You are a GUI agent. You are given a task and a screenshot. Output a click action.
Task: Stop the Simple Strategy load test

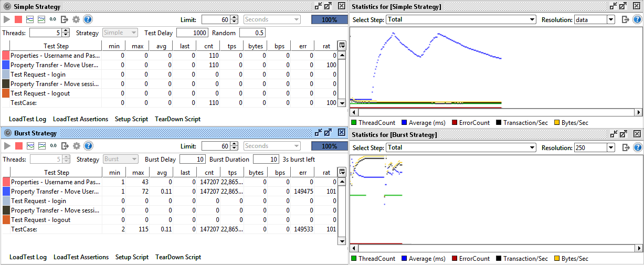tap(18, 19)
